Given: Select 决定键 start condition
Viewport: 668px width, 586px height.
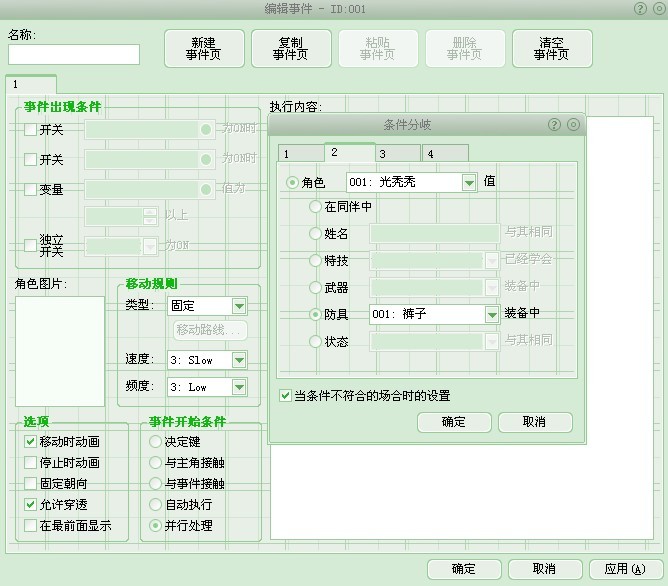Looking at the screenshot, I should click(155, 441).
